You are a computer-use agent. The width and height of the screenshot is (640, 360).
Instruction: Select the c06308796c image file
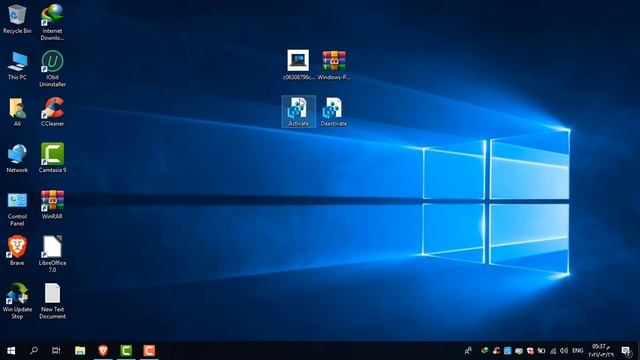click(298, 65)
